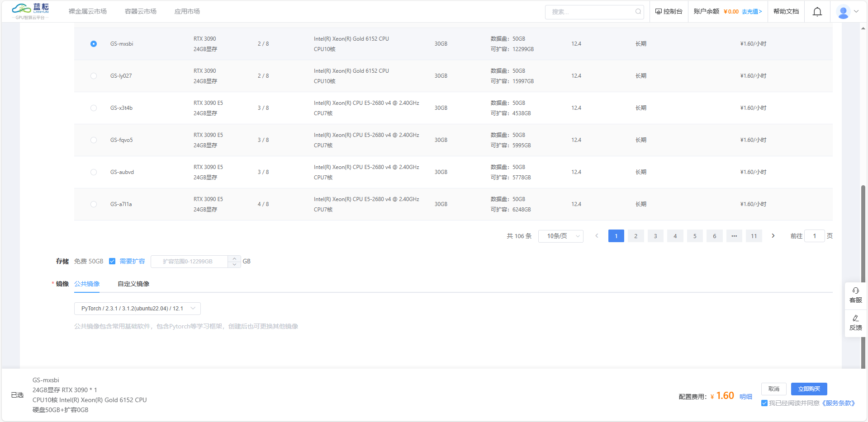Open the 《服务条款》 link
The width and height of the screenshot is (868, 422).
(x=838, y=403)
